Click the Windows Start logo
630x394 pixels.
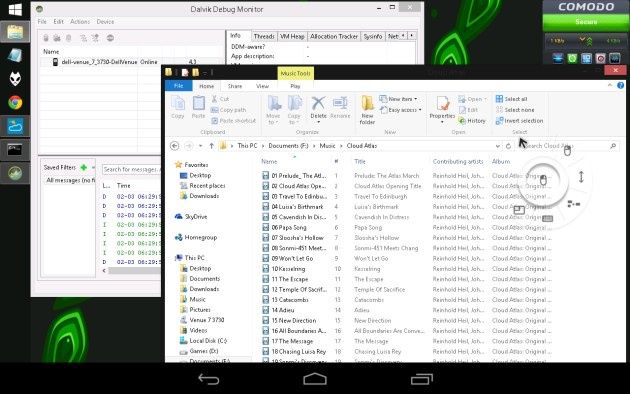coord(15,9)
